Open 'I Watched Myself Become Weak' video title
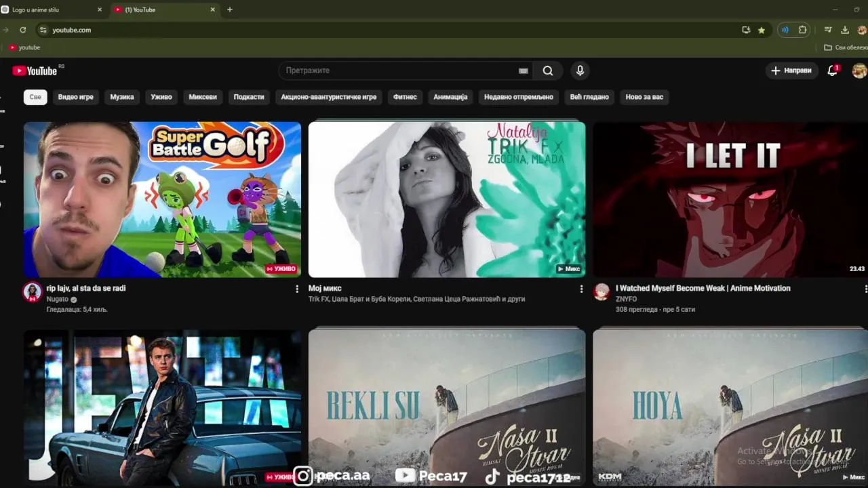Image resolution: width=868 pixels, height=488 pixels. (x=703, y=288)
